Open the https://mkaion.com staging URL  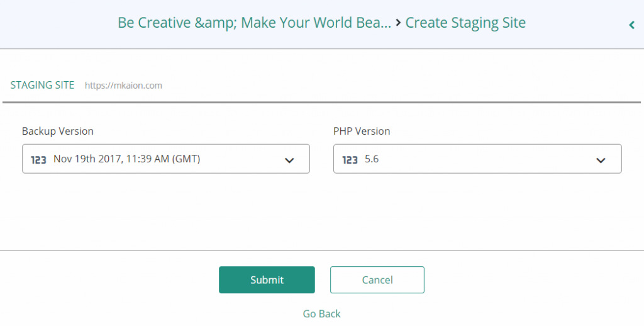123,86
